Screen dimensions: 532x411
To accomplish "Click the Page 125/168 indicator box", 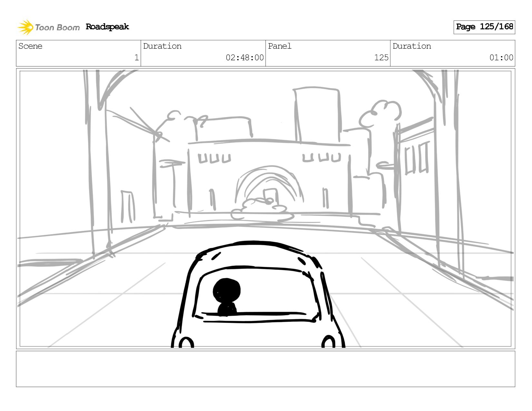I will tap(484, 27).
